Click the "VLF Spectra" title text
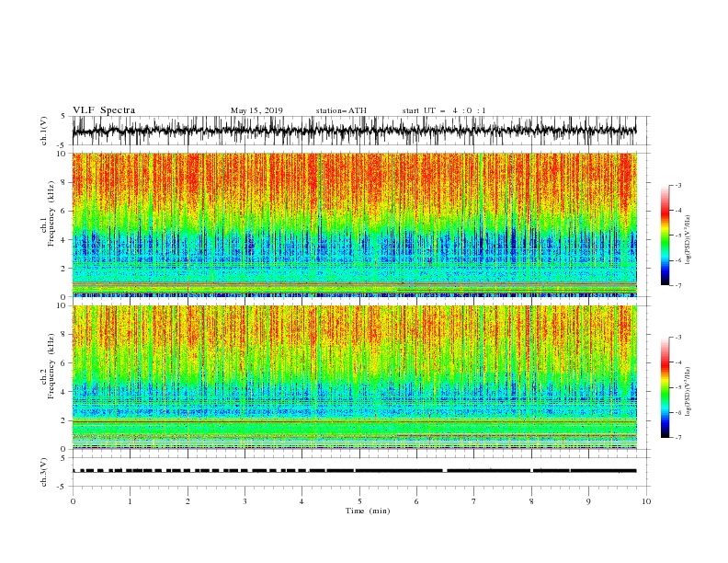Image resolution: width=728 pixels, height=563 pixels. pyautogui.click(x=104, y=110)
